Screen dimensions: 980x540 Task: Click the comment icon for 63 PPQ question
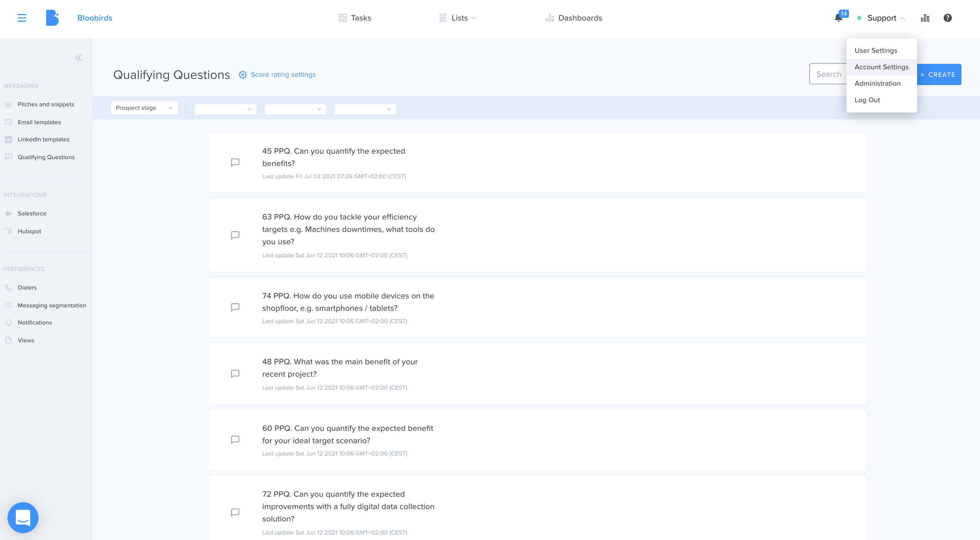click(x=235, y=235)
